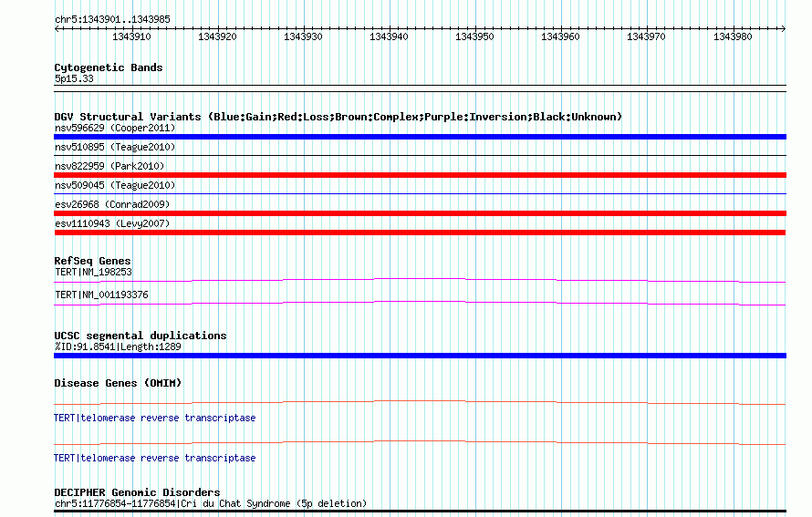Click the RefSeq Genes track title
The height and width of the screenshot is (517, 812).
[x=92, y=261]
